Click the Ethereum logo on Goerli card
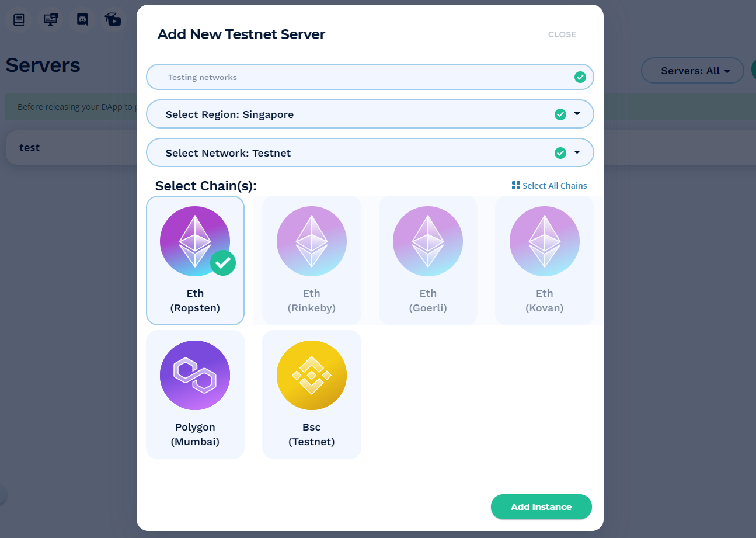Screen dimensions: 756x538 pyautogui.click(x=428, y=241)
